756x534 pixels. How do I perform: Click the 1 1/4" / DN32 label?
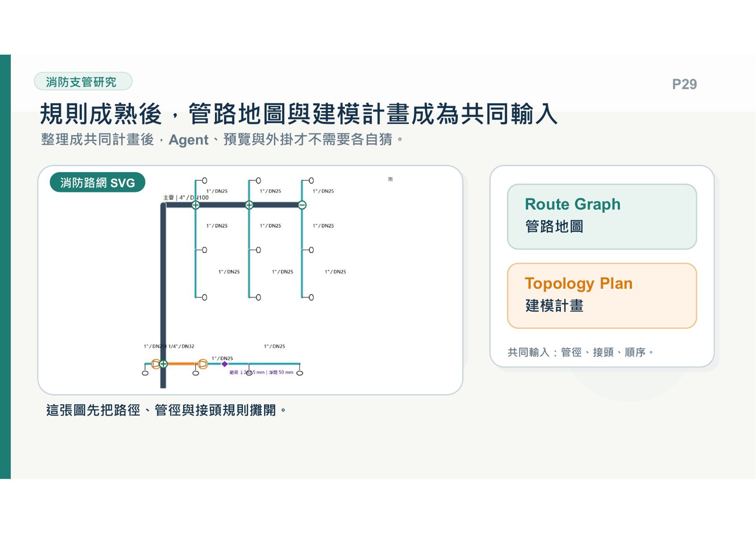click(180, 347)
